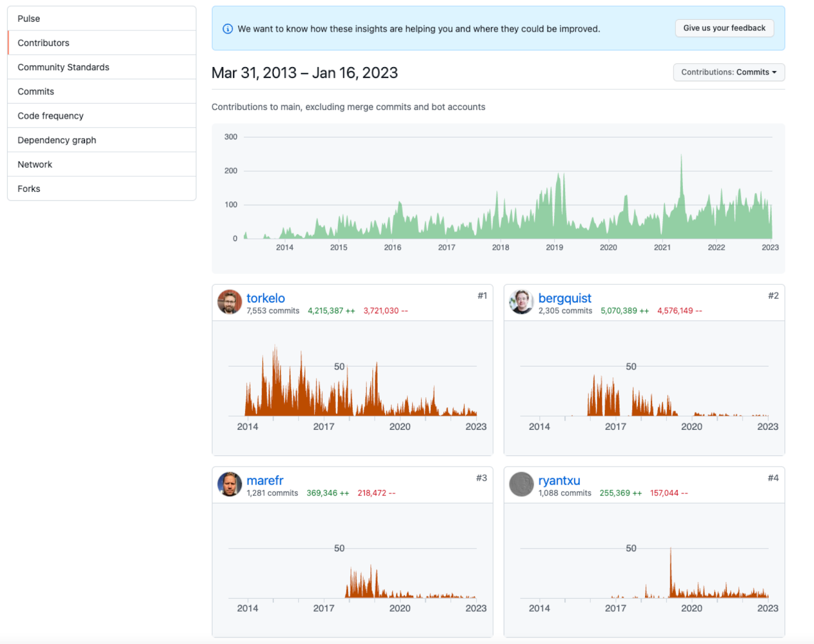Image resolution: width=814 pixels, height=644 pixels.
Task: Click torkelo's 7,553 commits link
Action: click(x=273, y=311)
